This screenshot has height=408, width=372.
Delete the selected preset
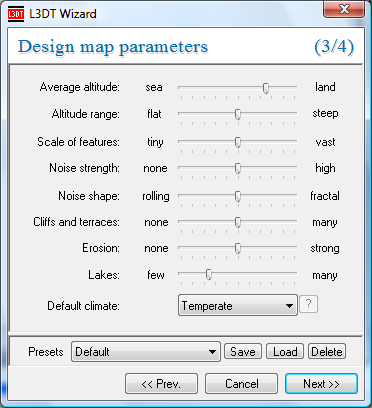click(327, 352)
